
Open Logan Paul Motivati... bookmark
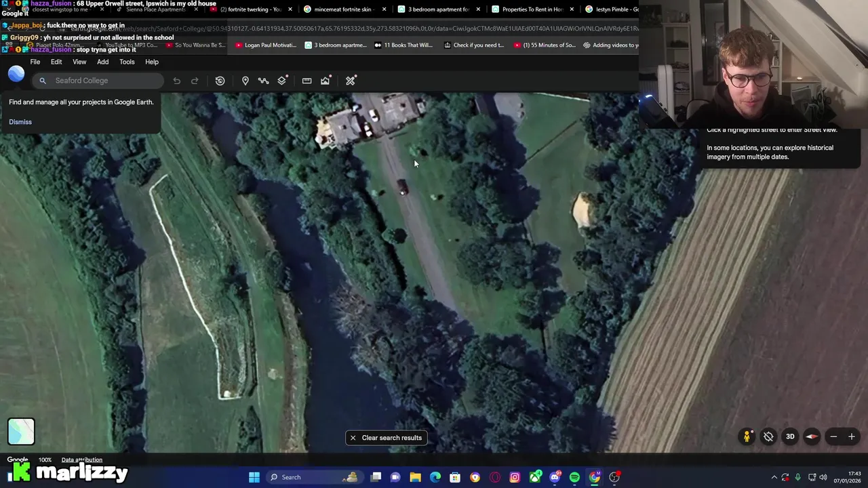(265, 45)
